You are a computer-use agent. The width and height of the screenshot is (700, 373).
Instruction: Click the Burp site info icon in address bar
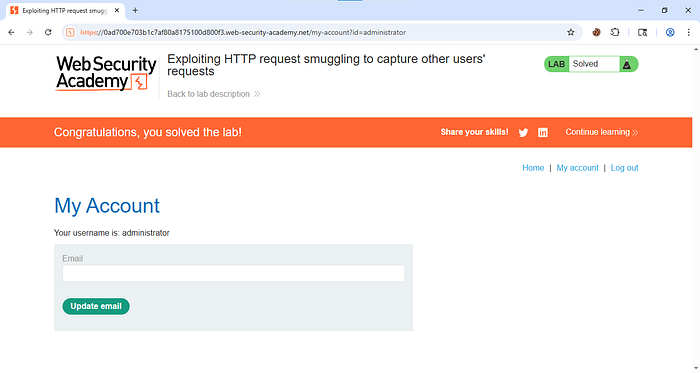pyautogui.click(x=70, y=32)
